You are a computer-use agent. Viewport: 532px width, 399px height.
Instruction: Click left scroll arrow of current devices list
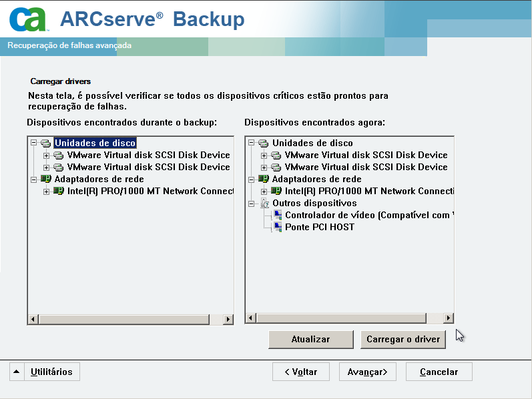pyautogui.click(x=250, y=318)
